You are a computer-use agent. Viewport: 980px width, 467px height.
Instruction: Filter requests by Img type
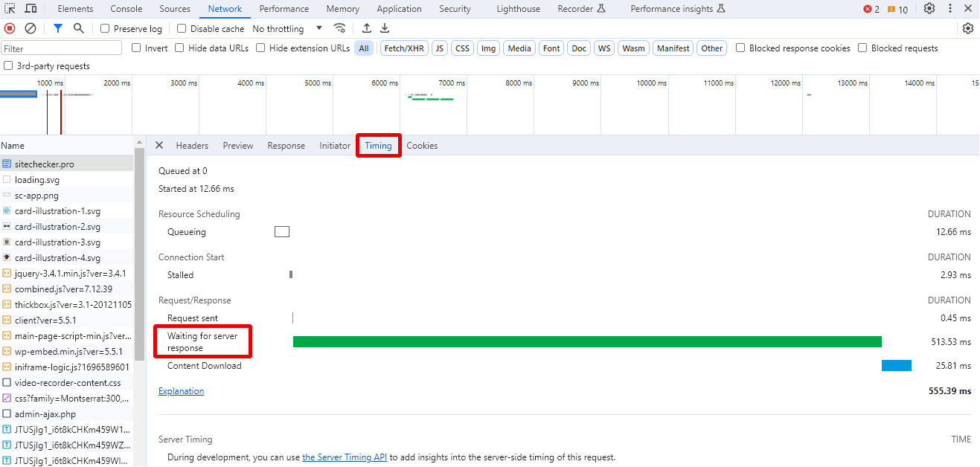[x=488, y=48]
